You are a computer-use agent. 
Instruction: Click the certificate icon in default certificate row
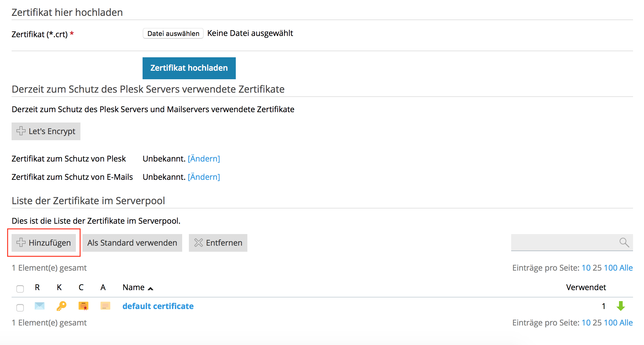[83, 306]
